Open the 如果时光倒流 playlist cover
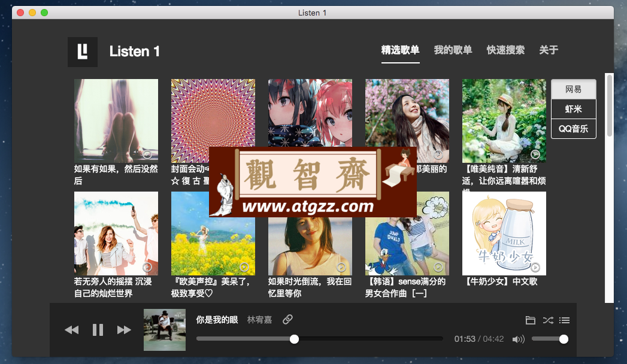 click(310, 246)
